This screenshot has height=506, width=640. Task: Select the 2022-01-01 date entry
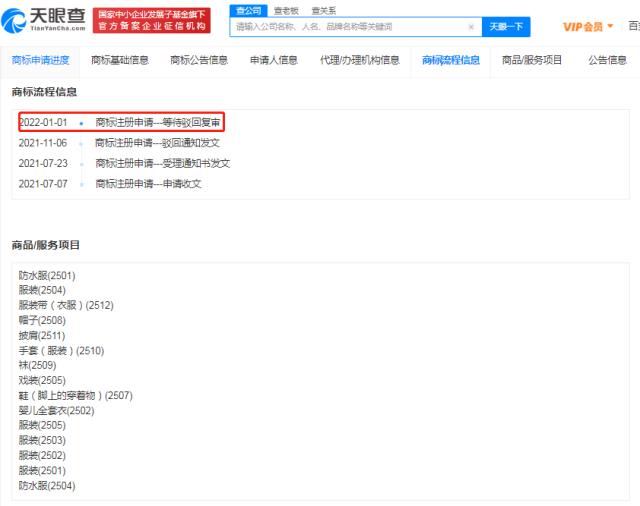[43, 122]
